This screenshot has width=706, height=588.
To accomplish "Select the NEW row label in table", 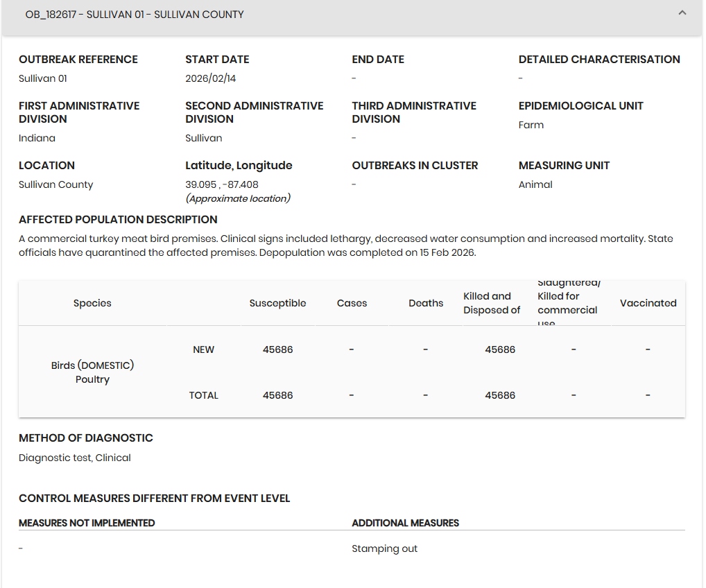I will point(203,349).
